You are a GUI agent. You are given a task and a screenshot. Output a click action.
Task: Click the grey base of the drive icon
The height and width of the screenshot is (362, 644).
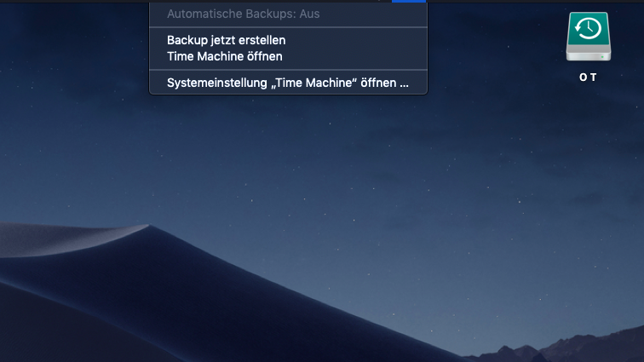pyautogui.click(x=588, y=55)
